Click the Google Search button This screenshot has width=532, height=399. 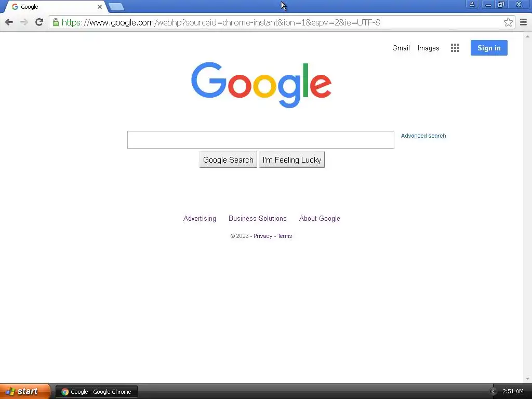[228, 160]
